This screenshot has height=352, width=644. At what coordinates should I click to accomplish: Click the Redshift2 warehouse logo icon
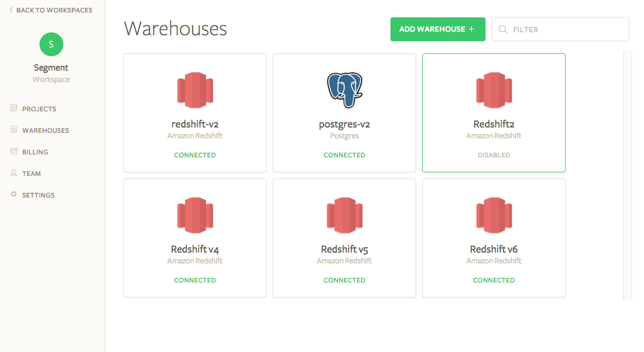(x=494, y=90)
